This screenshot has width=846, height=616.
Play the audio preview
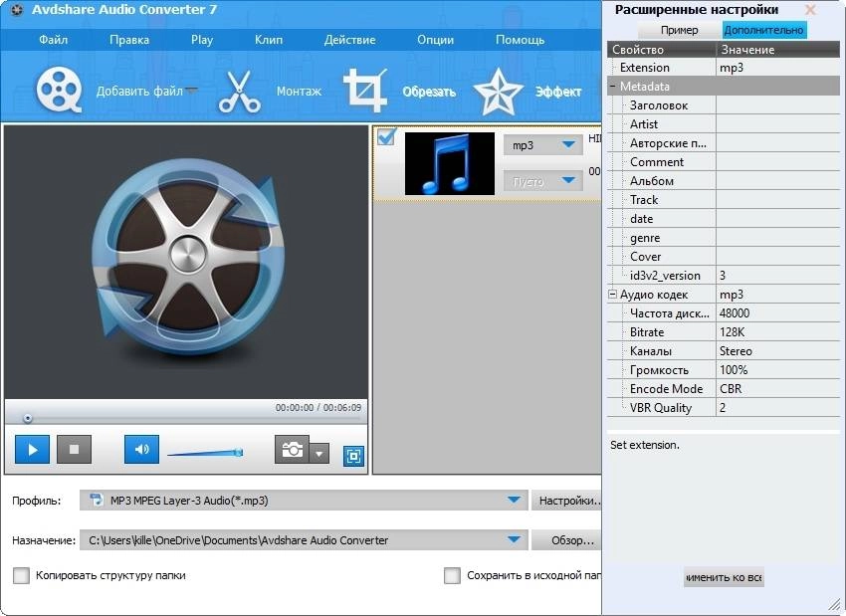(x=33, y=449)
